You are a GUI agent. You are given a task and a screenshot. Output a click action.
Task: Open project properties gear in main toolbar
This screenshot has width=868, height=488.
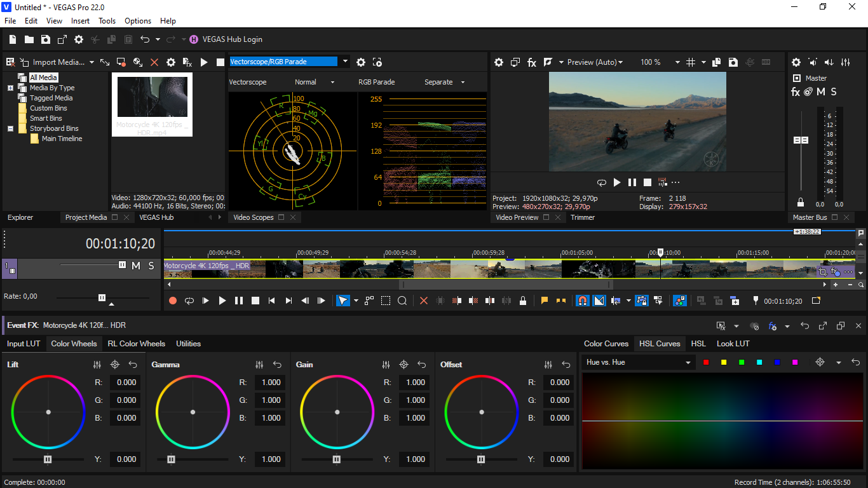tap(79, 39)
